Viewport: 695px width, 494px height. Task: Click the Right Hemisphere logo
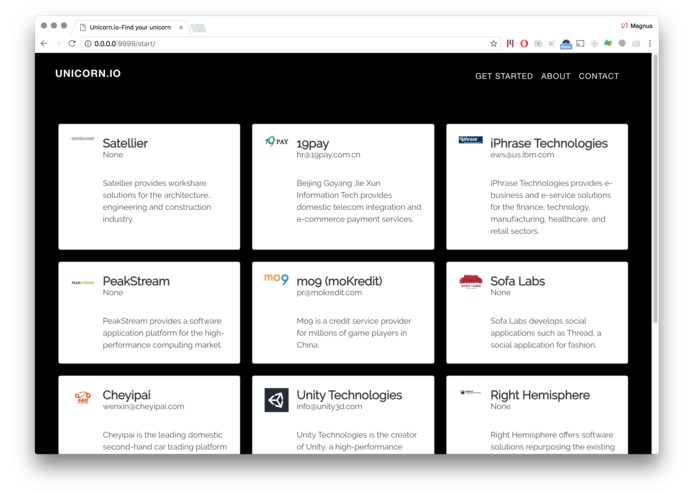coord(470,392)
